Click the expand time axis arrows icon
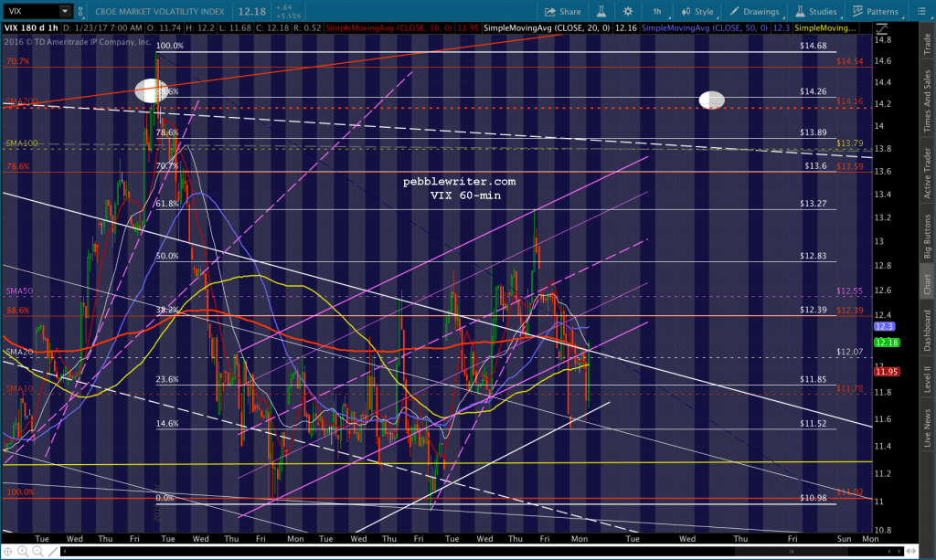The image size is (936, 560). [913, 552]
